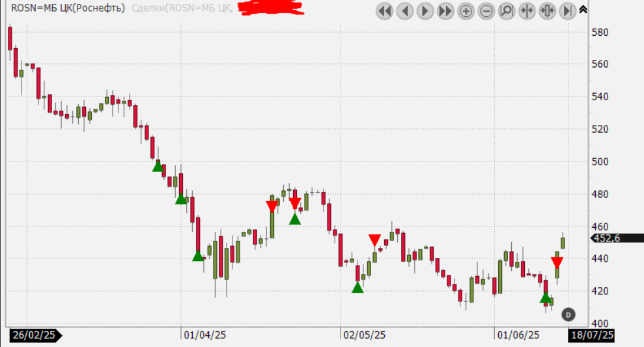This screenshot has width=644, height=347.
Task: Select the ROSN=МБ ЦК(Роснефть) chart title
Action: pyautogui.click(x=68, y=8)
